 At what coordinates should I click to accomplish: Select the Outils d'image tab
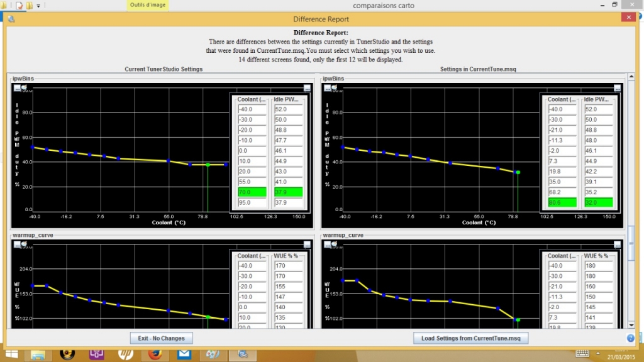coord(147,5)
